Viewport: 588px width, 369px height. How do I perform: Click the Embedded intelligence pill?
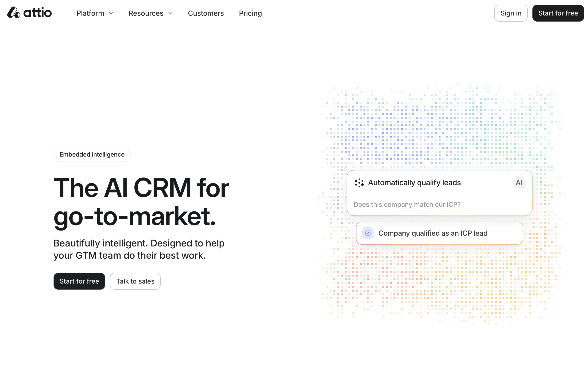pos(92,154)
